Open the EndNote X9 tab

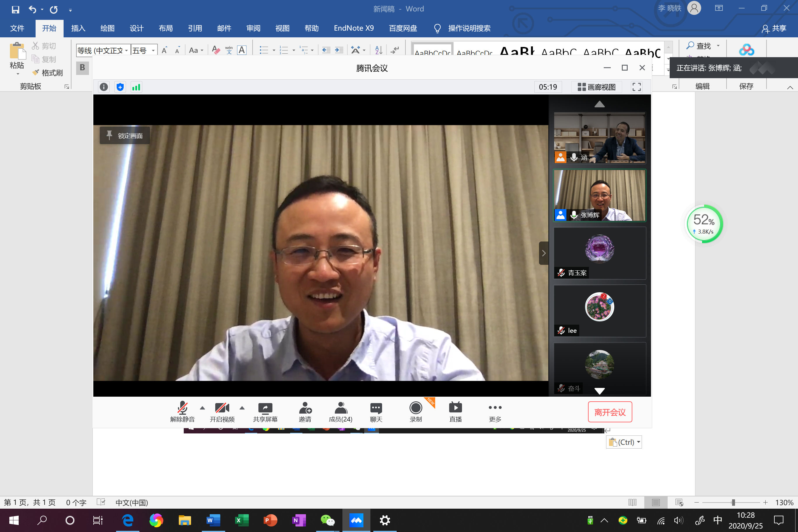(353, 28)
